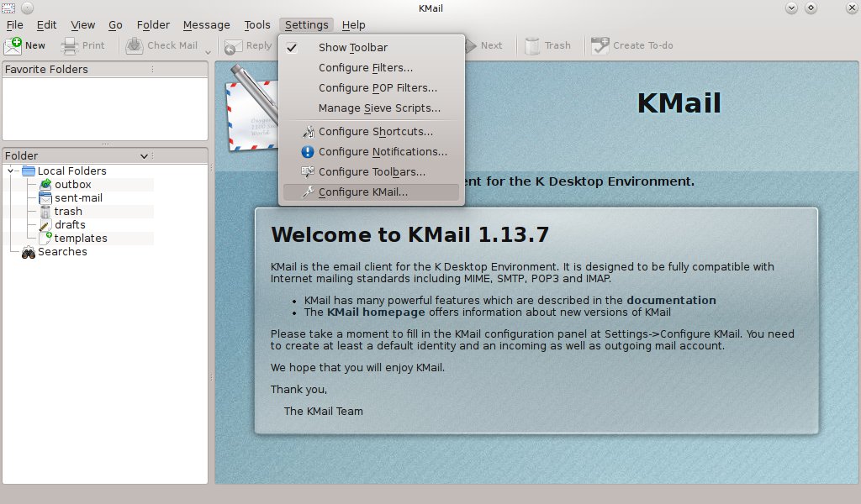Open the Go menu
Screen dimensions: 861x504
click(x=115, y=25)
